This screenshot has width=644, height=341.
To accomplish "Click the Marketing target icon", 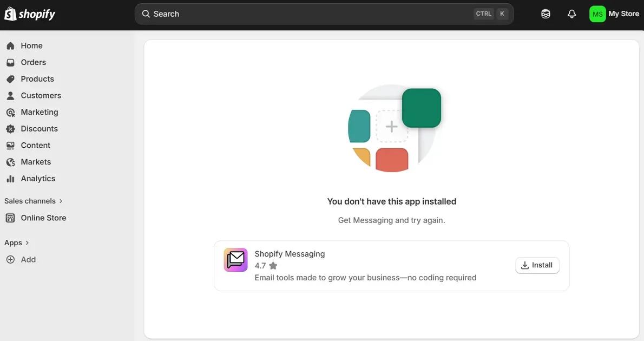I will pos(11,112).
